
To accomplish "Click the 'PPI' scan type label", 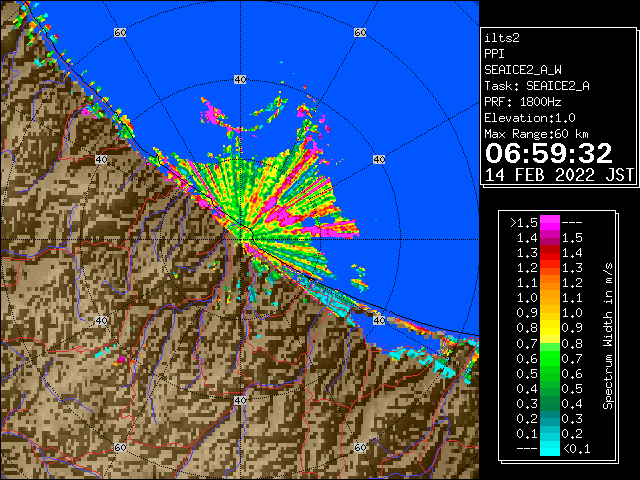I will 494,54.
